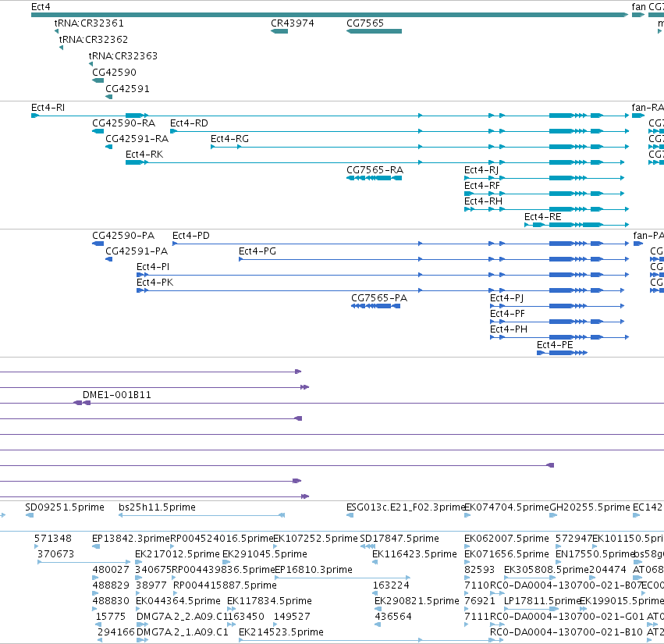Select the CG7565 gene bar
Image resolution: width=664 pixels, height=644 pixels.
pyautogui.click(x=374, y=31)
